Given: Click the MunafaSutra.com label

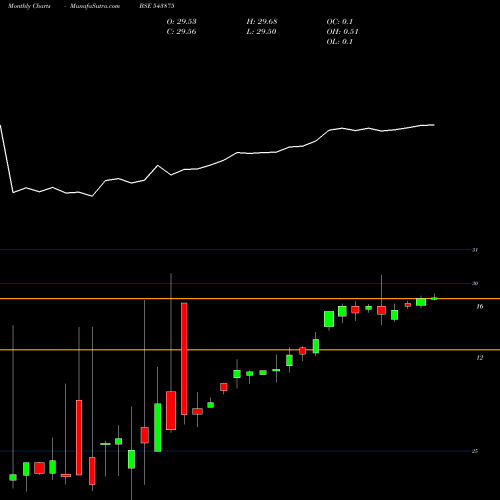Looking at the screenshot, I should 95,6.
